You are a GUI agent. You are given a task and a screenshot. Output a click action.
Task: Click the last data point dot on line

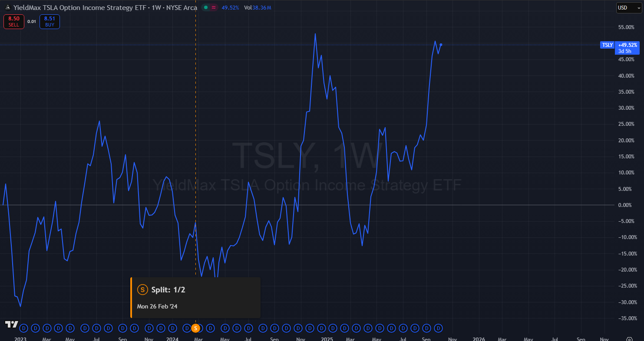point(441,45)
